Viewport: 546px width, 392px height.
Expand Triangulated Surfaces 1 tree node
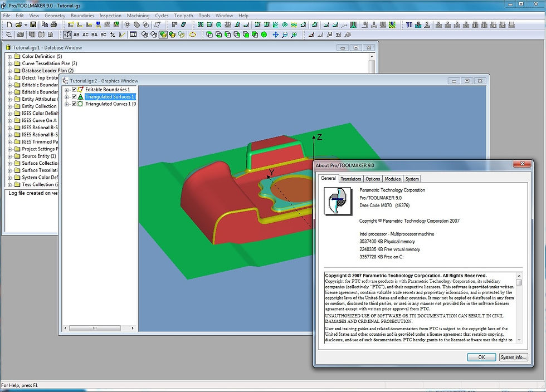[67, 97]
